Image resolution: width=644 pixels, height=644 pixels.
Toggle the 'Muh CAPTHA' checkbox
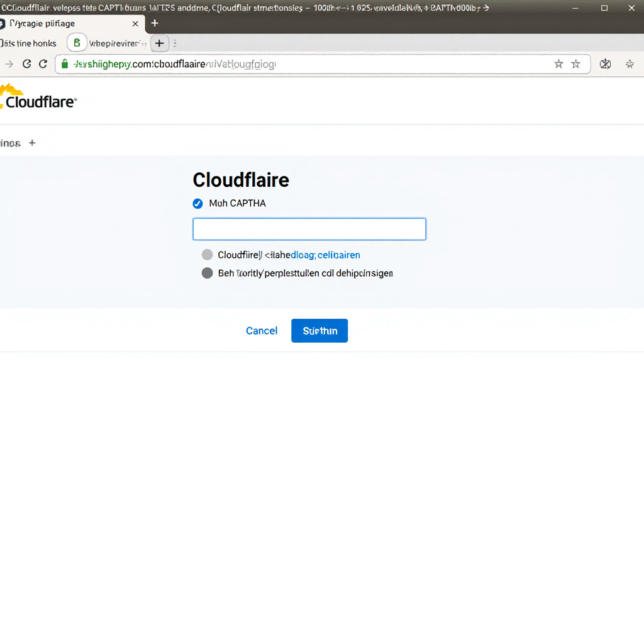(197, 203)
